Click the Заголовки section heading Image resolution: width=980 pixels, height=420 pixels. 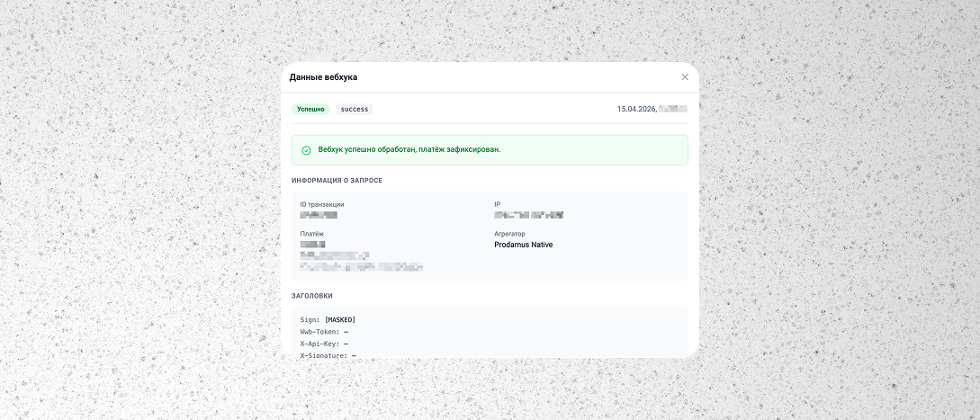pyautogui.click(x=312, y=296)
